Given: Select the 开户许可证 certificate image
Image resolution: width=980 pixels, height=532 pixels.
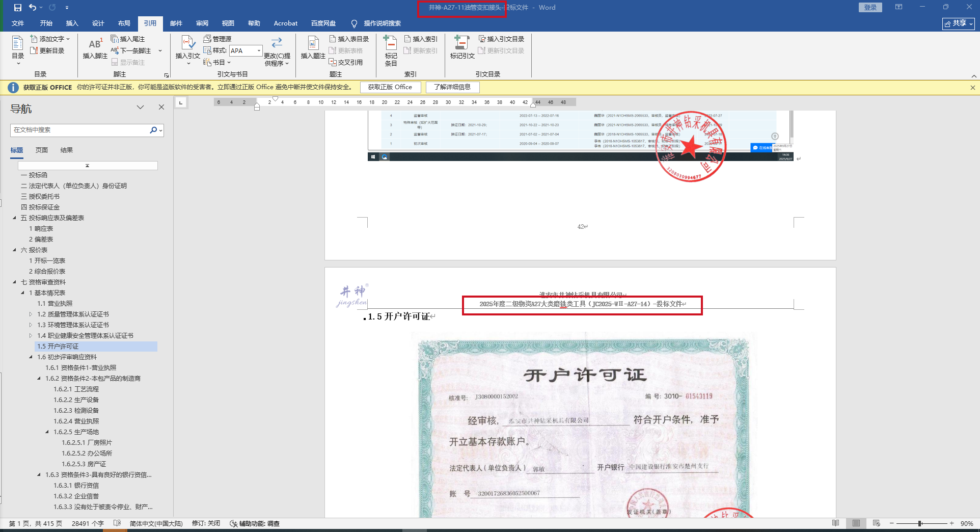Looking at the screenshot, I should click(x=583, y=425).
